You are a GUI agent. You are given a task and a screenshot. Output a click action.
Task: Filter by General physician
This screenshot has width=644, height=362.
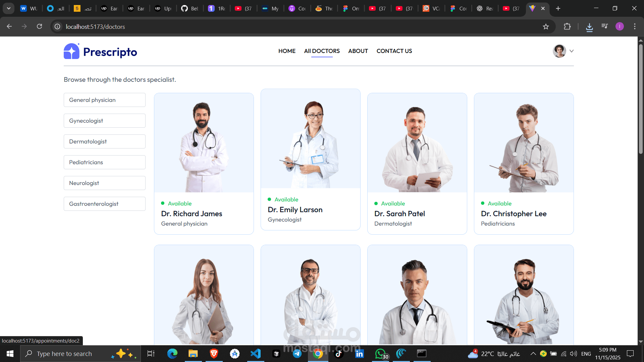(x=104, y=100)
